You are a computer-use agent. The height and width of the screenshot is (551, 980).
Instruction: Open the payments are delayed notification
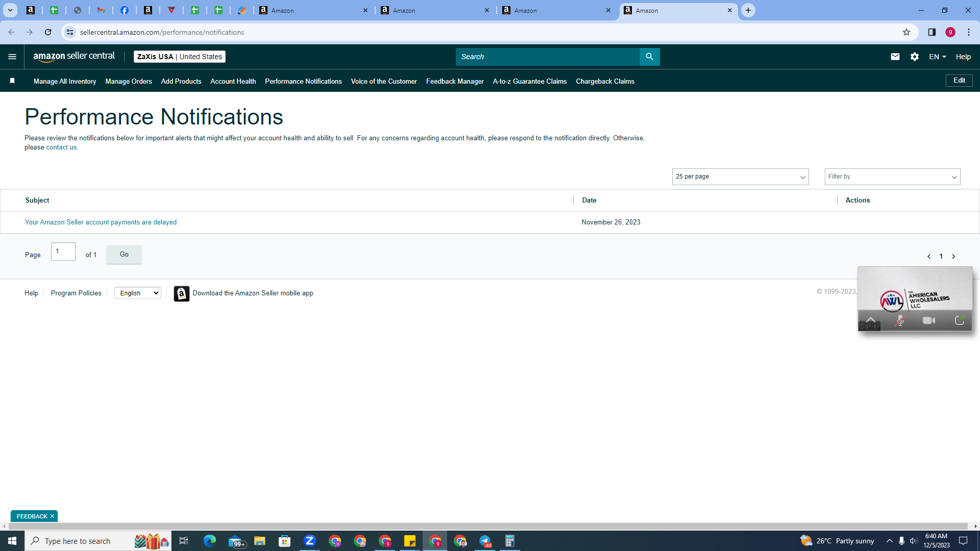(101, 222)
